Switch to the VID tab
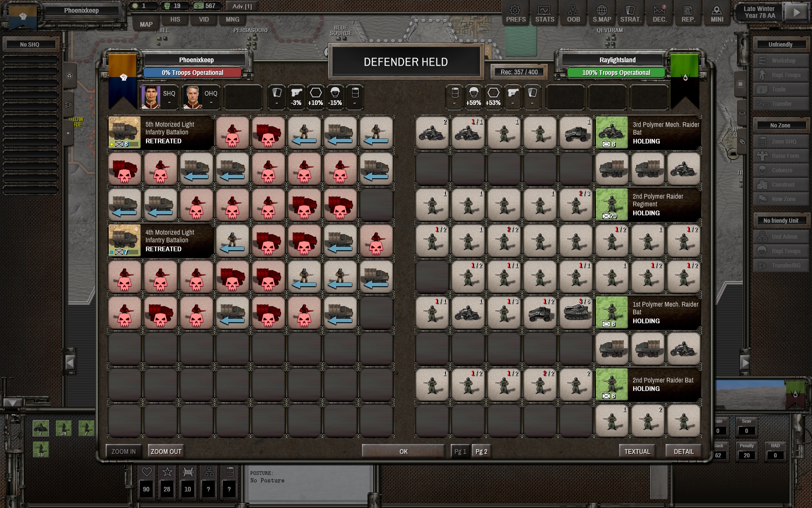The width and height of the screenshot is (812, 508). [x=204, y=19]
